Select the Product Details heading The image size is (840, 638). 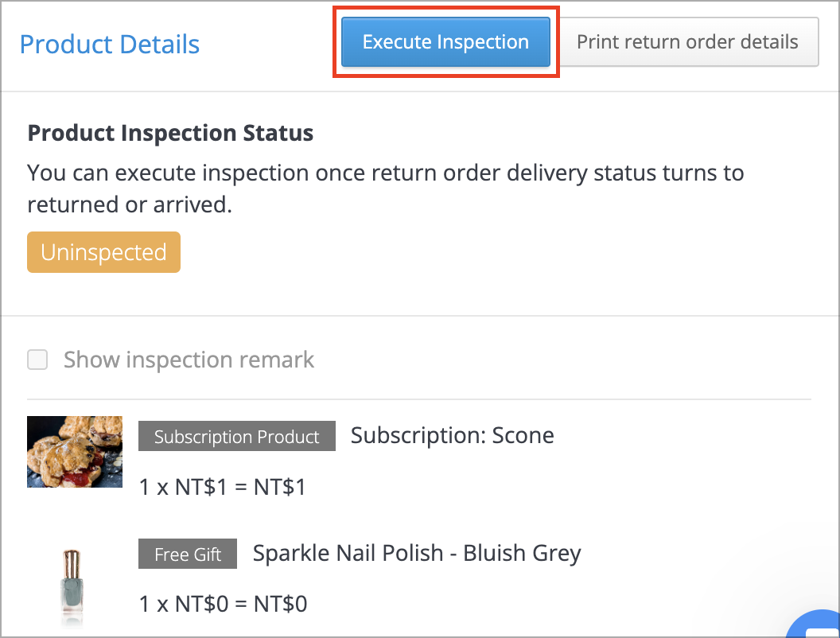110,45
